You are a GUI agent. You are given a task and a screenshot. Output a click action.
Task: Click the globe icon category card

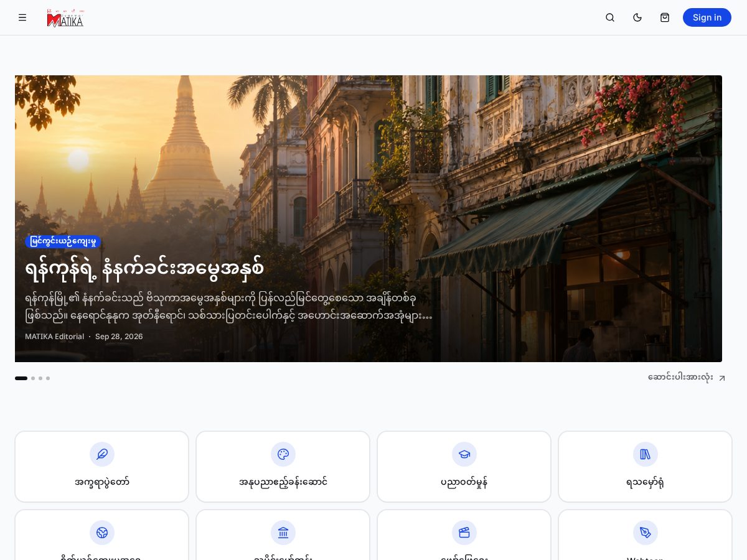click(102, 534)
